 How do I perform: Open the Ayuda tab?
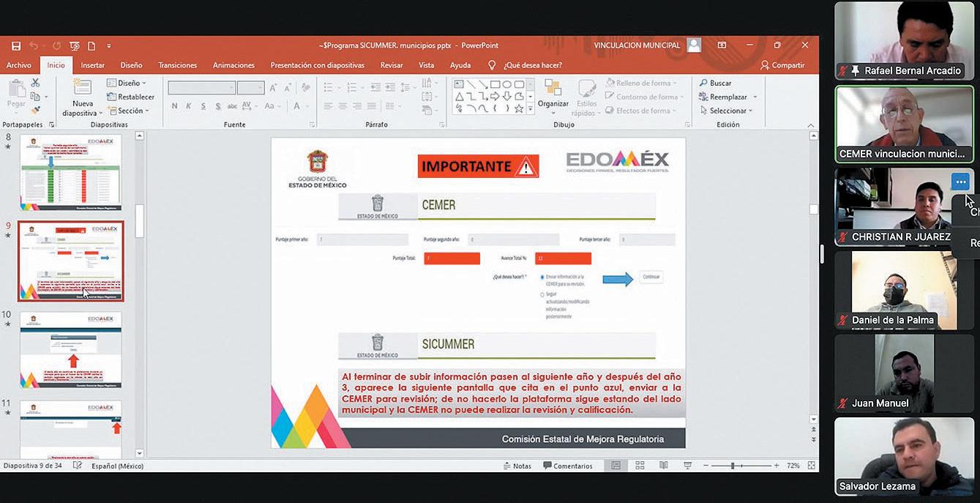(x=460, y=65)
